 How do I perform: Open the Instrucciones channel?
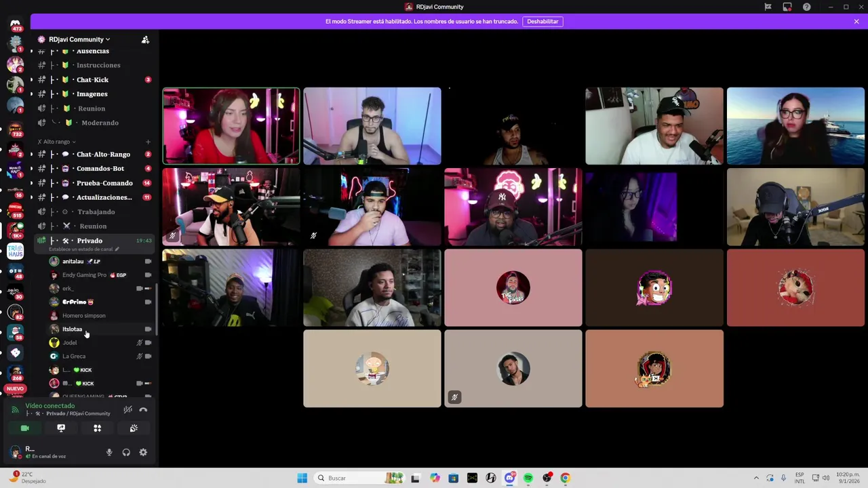coord(98,65)
